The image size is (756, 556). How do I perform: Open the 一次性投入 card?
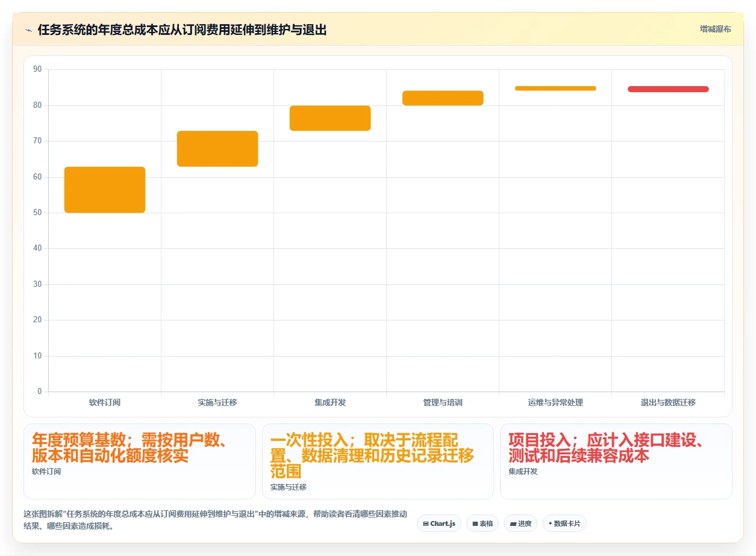pos(378,461)
